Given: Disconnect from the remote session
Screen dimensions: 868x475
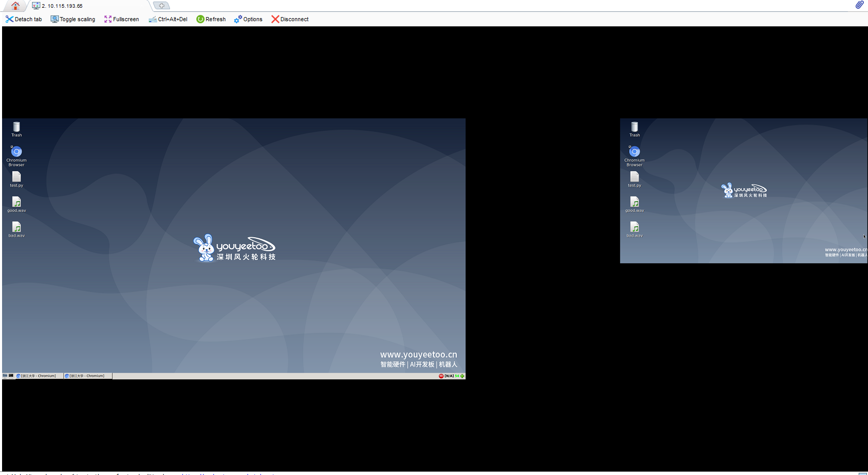Looking at the screenshot, I should (x=290, y=19).
